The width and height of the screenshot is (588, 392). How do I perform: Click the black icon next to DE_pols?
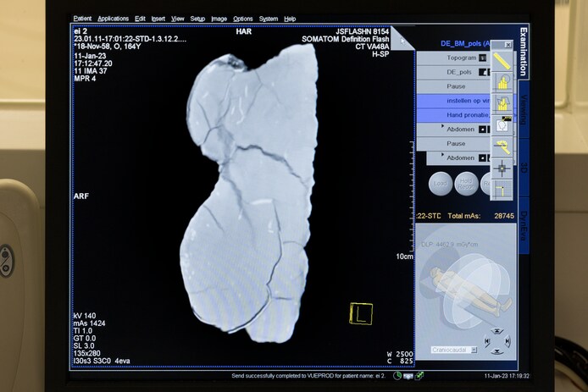(485, 72)
